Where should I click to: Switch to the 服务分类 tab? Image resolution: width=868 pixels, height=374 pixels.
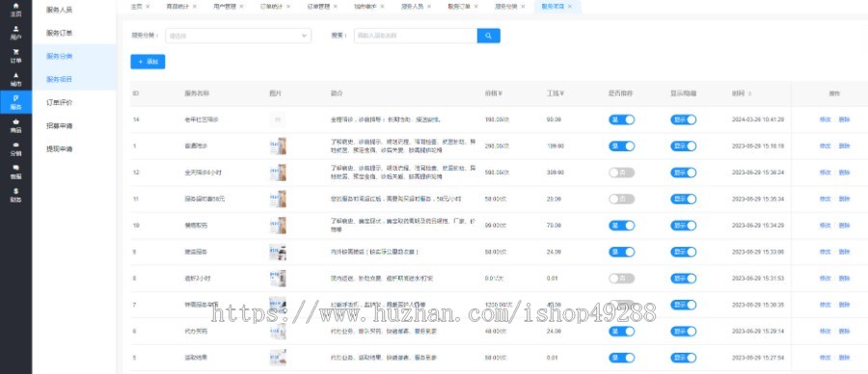click(506, 7)
